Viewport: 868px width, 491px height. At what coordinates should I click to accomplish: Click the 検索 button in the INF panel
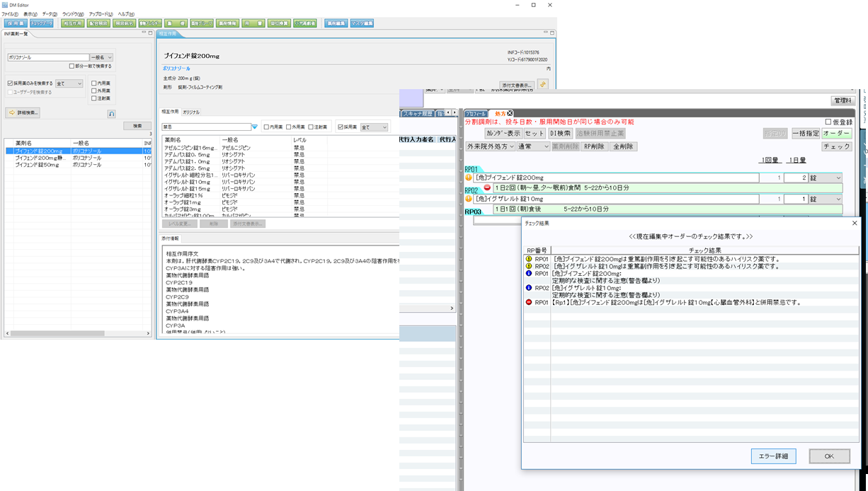(137, 126)
